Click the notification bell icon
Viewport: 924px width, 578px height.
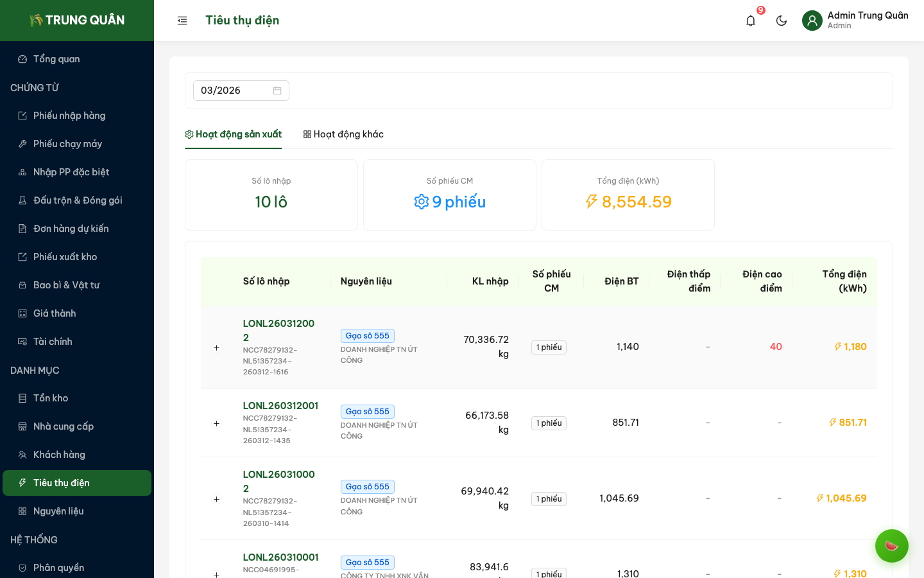(x=751, y=21)
